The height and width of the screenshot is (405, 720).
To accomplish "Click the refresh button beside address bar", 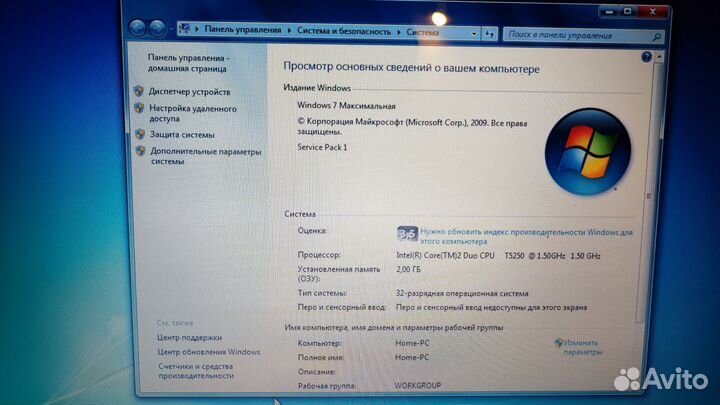I will [489, 34].
